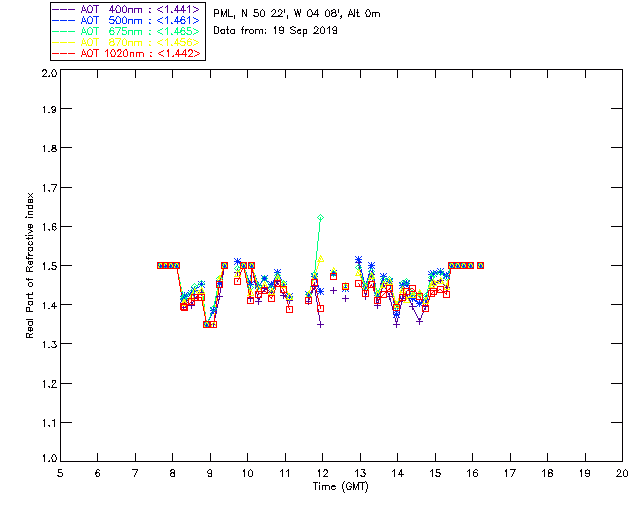This screenshot has width=640, height=512.
Task: Click the y-axis tick label 1.3
Action: [x=49, y=344]
